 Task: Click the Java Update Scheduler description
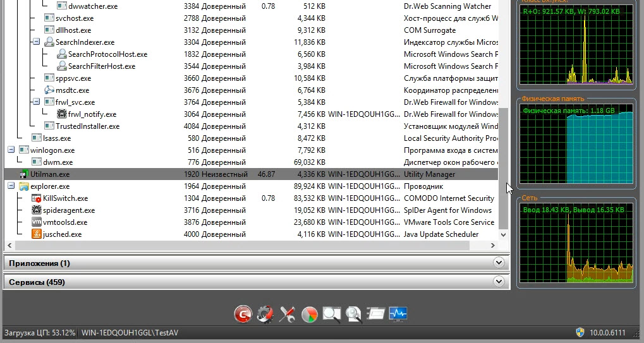tap(441, 234)
